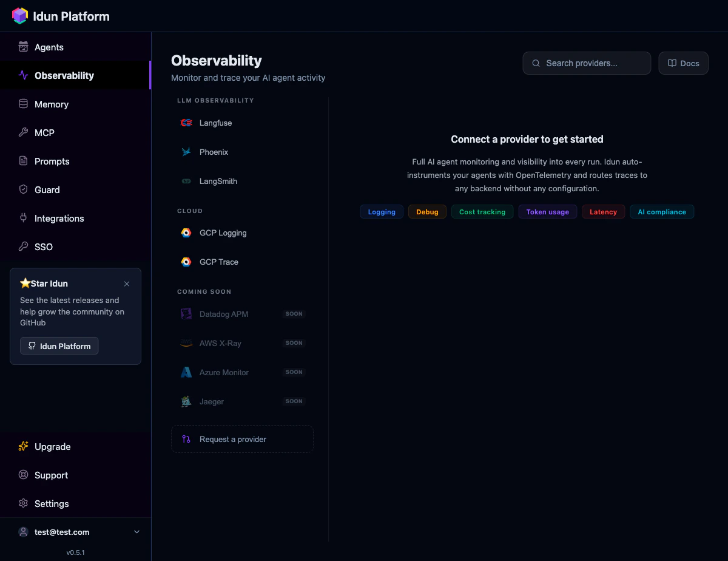The height and width of the screenshot is (561, 728).
Task: Click the Datadog APM icon
Action: point(186,313)
